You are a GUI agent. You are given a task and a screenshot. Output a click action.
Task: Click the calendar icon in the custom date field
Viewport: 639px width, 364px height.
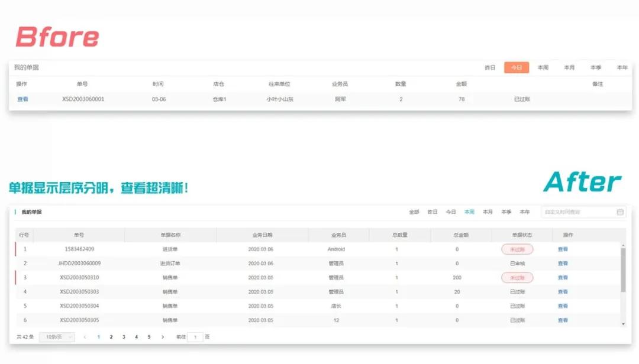pyautogui.click(x=620, y=212)
